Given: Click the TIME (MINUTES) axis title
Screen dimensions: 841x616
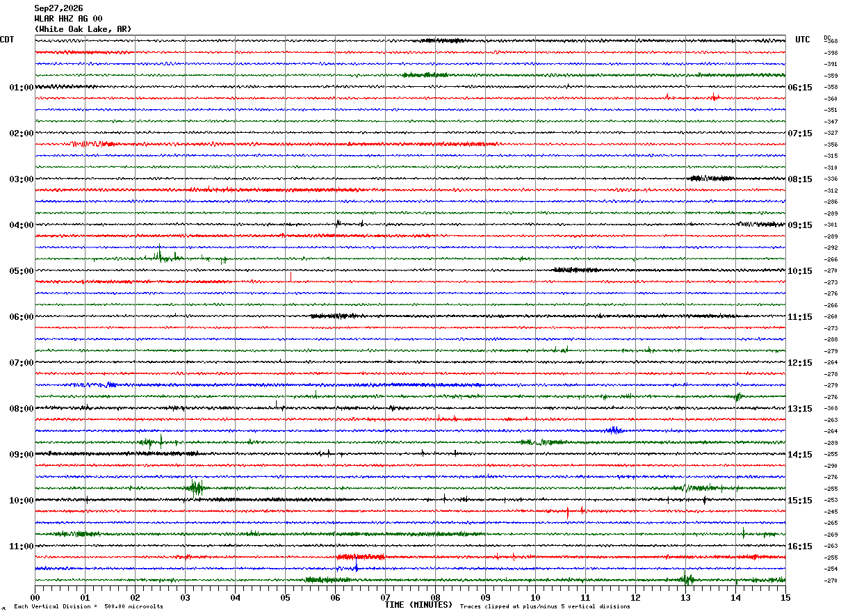Looking at the screenshot, I should click(x=418, y=605).
